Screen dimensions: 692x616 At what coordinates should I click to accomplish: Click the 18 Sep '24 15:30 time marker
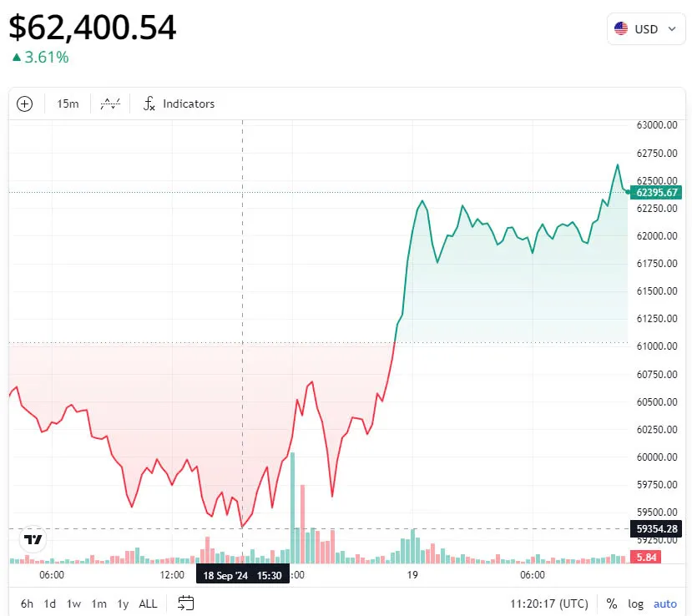(242, 576)
